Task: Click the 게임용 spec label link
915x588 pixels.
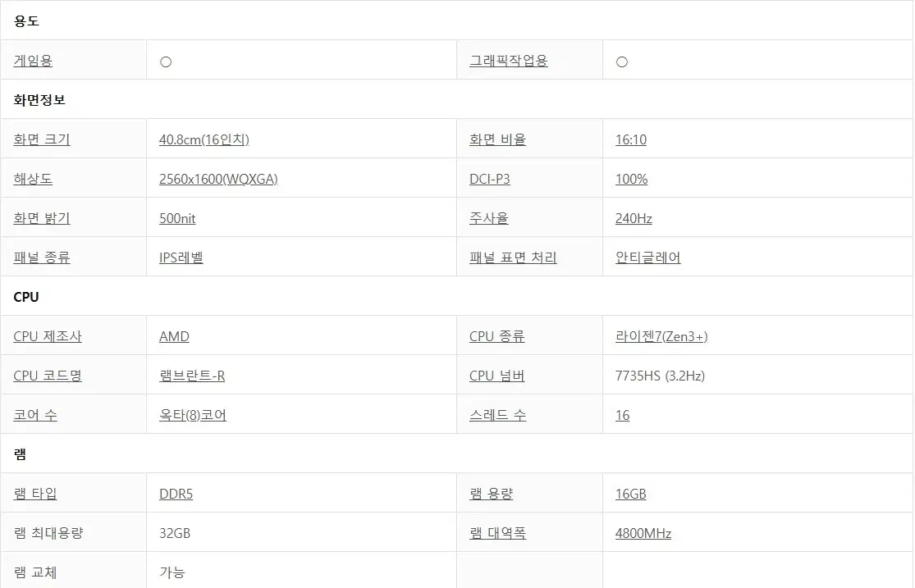Action: 33,61
